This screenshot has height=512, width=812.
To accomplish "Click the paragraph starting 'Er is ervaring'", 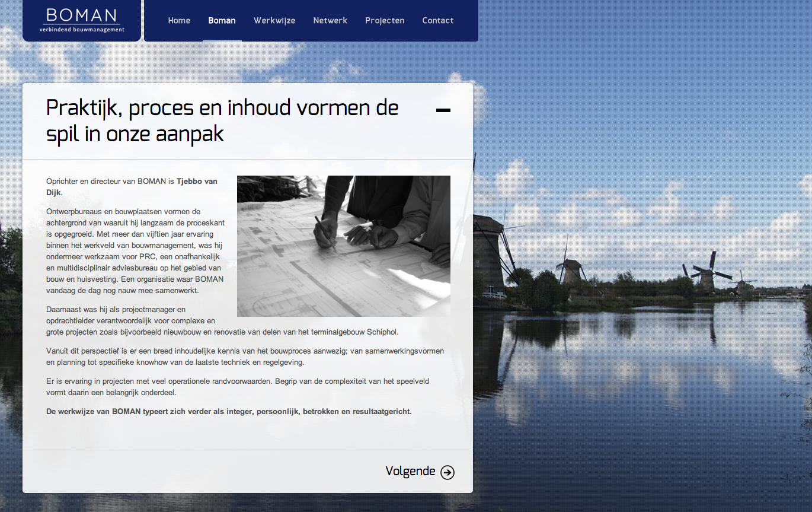I will point(238,387).
